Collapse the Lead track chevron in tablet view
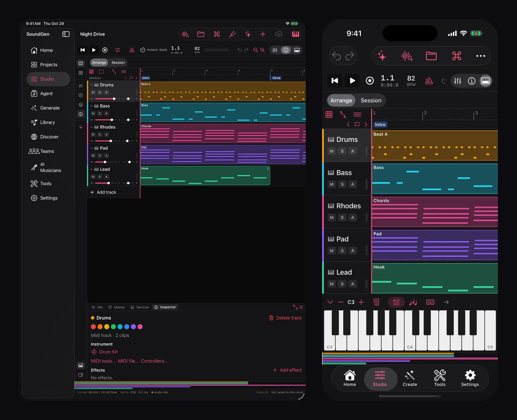Viewport: 517px width, 420px height. [x=91, y=169]
